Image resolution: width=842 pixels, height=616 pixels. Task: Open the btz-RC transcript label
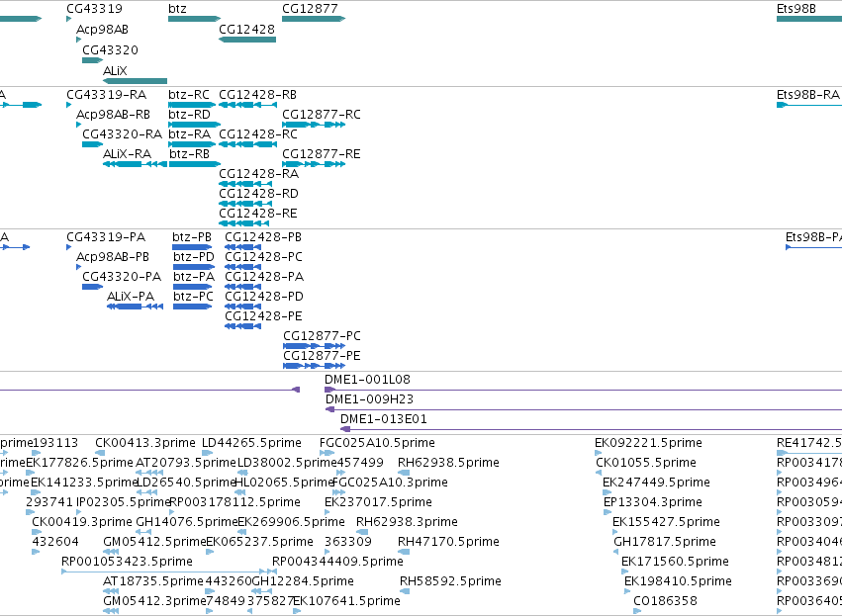click(189, 95)
